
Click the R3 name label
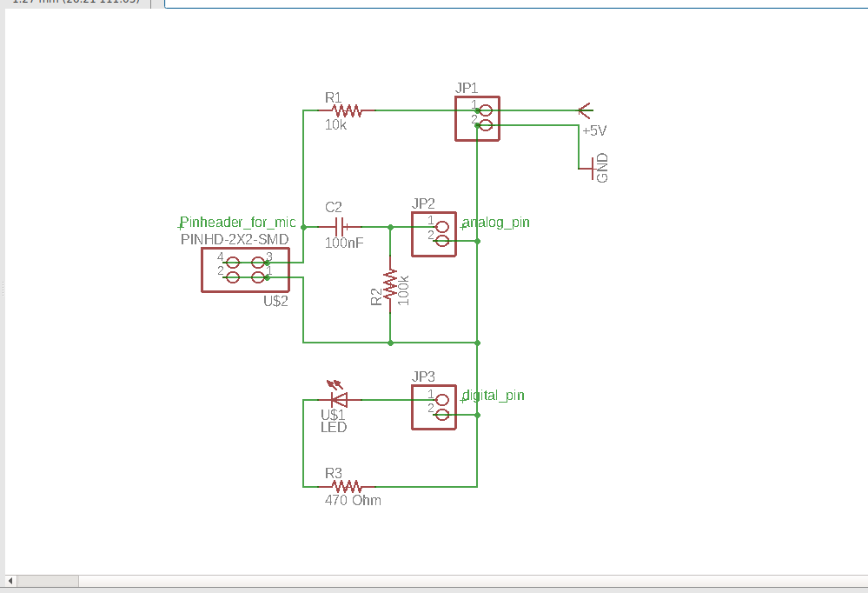(334, 473)
